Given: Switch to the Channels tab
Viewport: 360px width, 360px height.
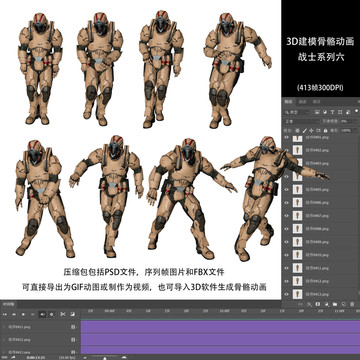Looking at the screenshot, I should (302, 102).
